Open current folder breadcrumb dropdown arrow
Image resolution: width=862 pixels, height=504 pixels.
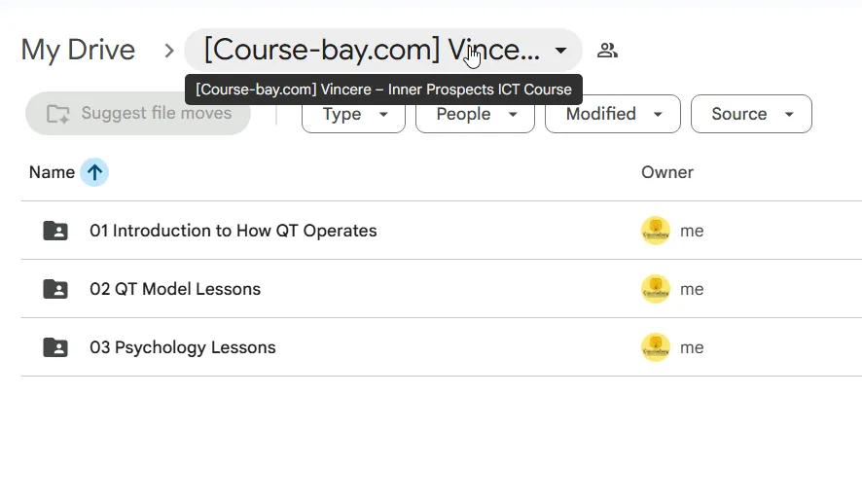click(x=560, y=51)
